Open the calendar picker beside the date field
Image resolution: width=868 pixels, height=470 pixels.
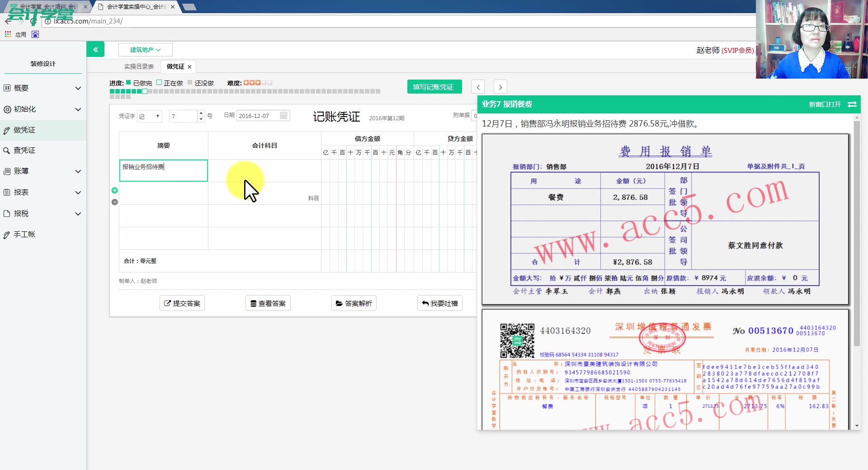coord(283,116)
